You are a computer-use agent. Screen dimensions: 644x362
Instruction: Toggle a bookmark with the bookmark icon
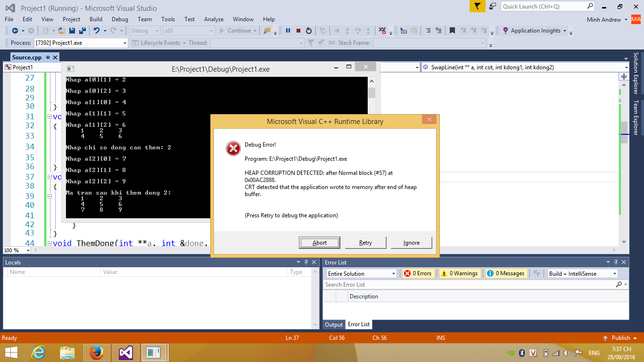click(x=452, y=31)
